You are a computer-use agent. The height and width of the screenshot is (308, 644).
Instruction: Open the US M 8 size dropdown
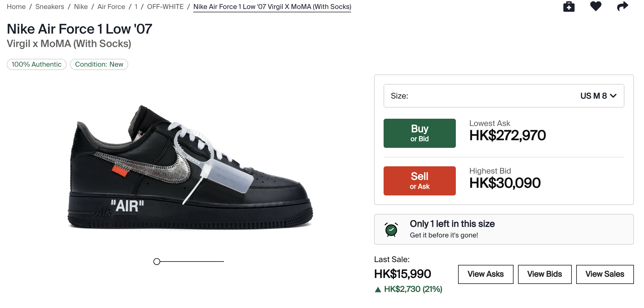pos(504,96)
